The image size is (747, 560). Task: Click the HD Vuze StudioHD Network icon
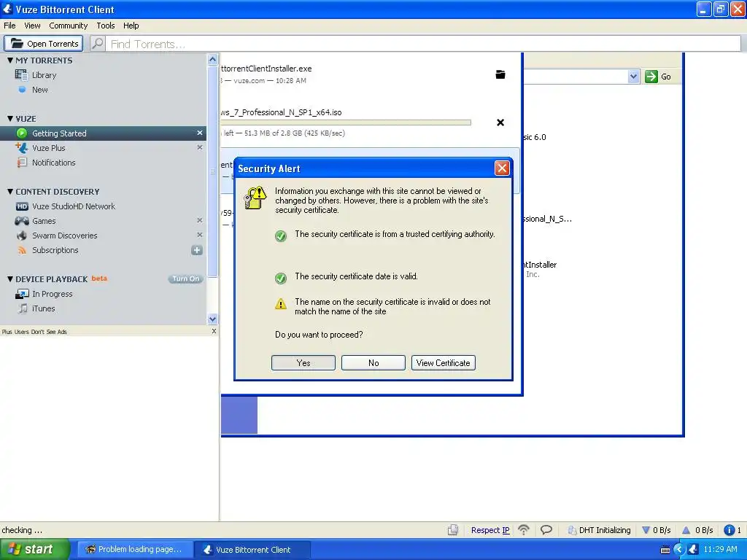tap(22, 206)
